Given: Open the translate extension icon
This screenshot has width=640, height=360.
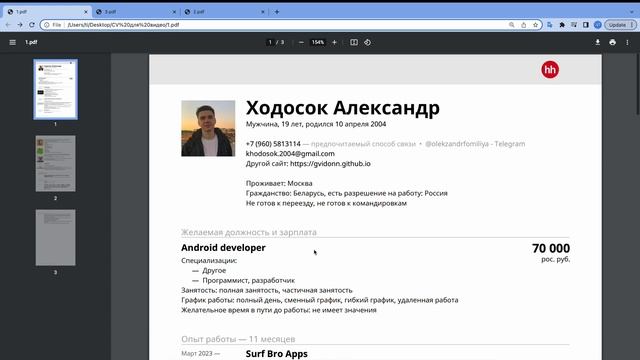Looking at the screenshot, I should click(x=550, y=25).
